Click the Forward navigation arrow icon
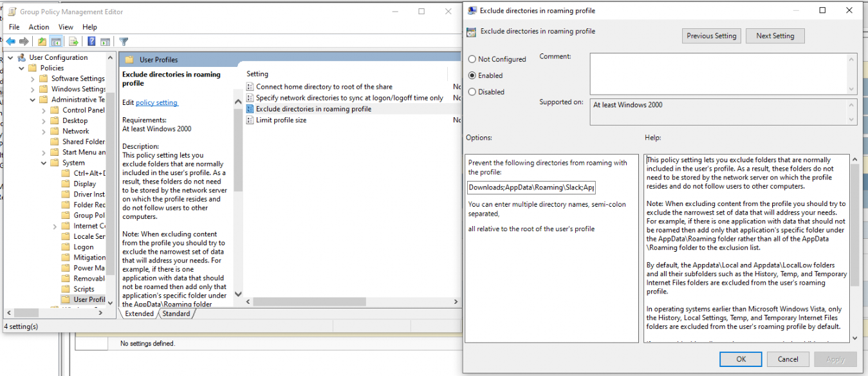Screen dimensions: 868x376 coord(24,41)
